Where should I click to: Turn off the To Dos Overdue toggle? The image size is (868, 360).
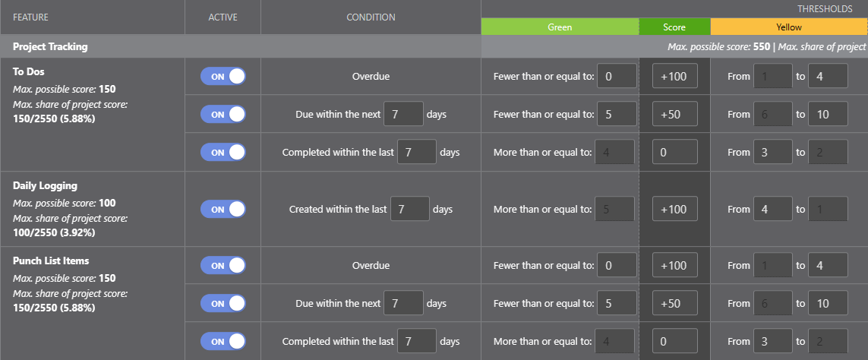click(223, 77)
